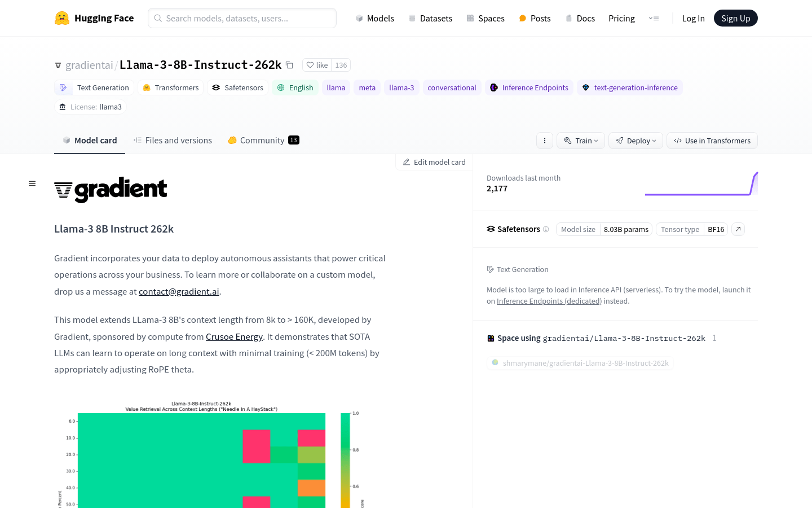
Task: Click the English language tag
Action: (295, 87)
